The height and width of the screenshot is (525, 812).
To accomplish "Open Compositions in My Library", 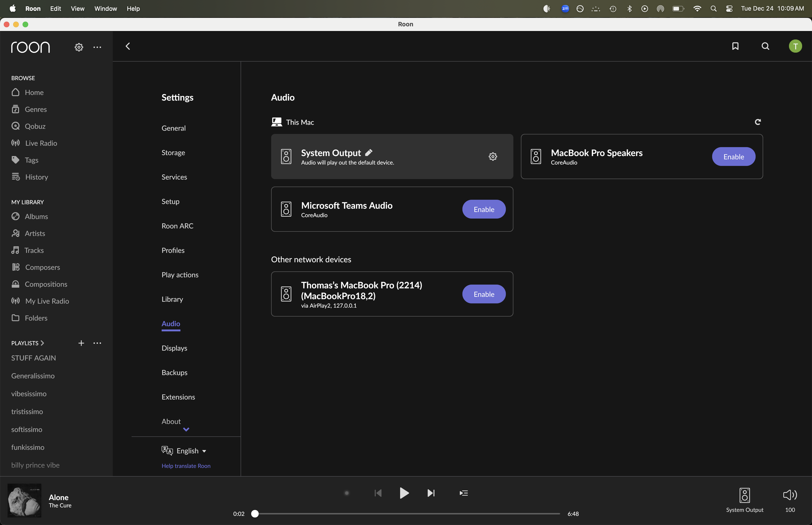I will tap(39, 284).
